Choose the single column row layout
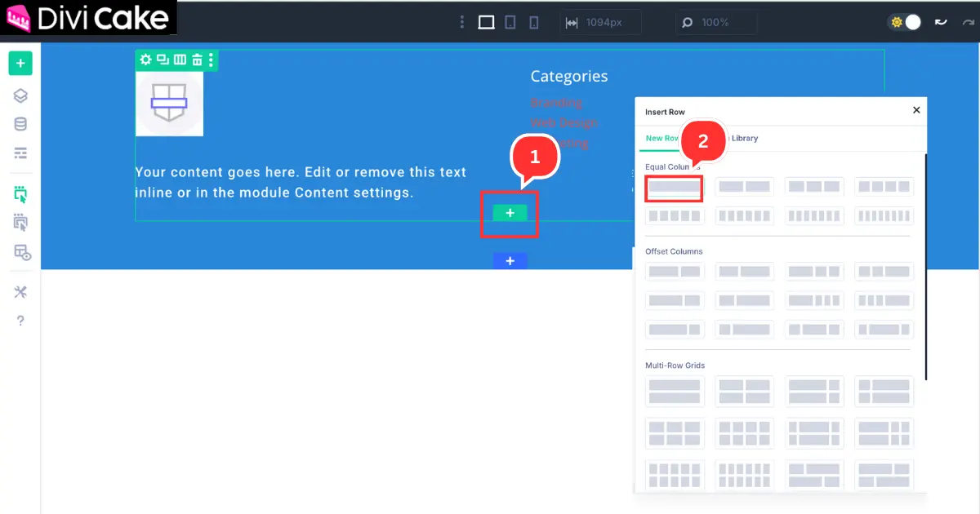 675,187
